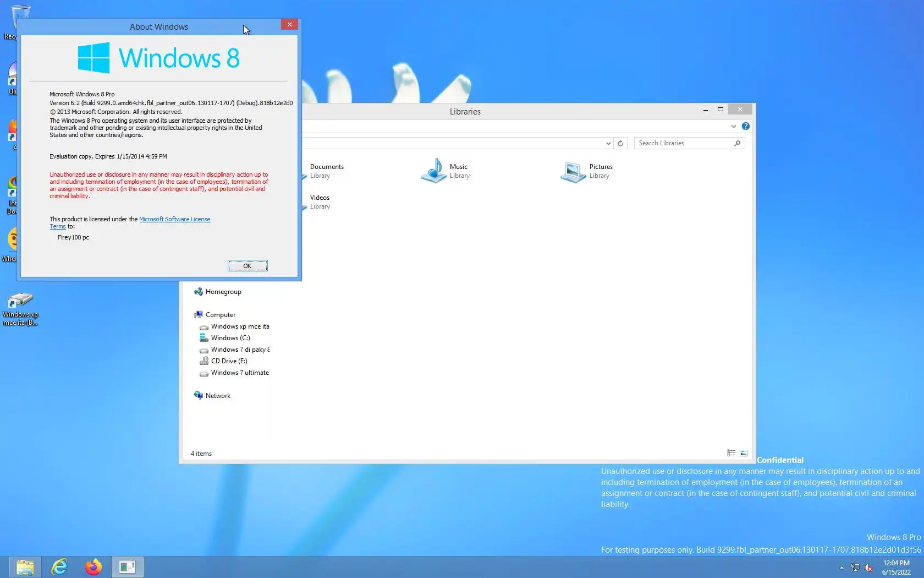Select the Windows xp mce ita desktop shortcut
Image resolution: width=924 pixels, height=578 pixels.
(20, 309)
